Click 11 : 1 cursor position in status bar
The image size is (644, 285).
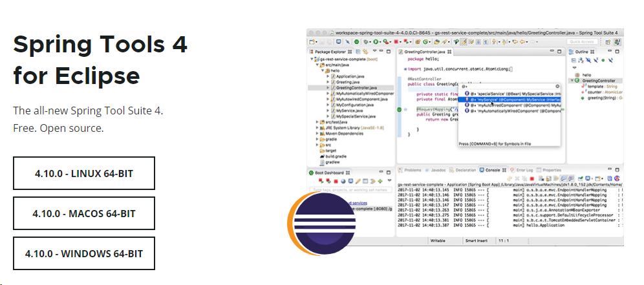(x=504, y=240)
